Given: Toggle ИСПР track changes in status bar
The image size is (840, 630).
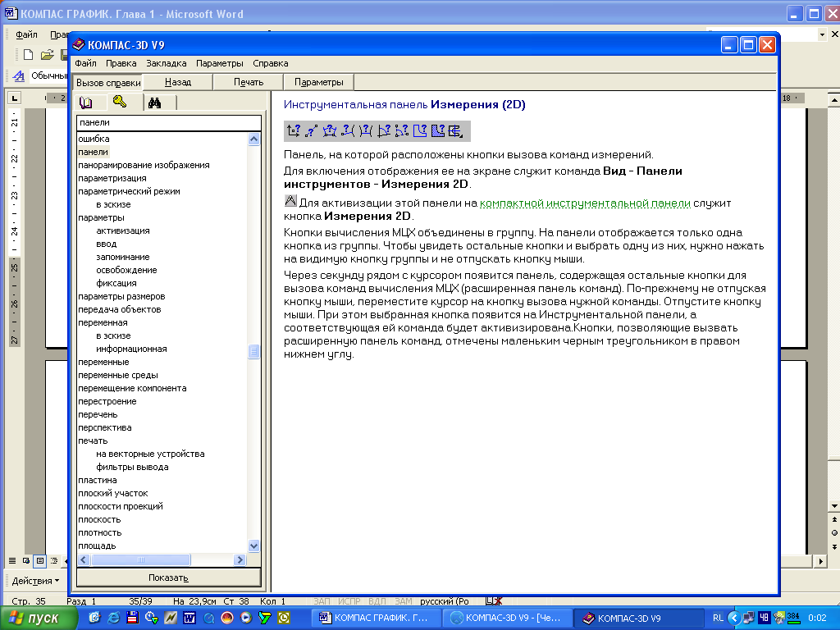Looking at the screenshot, I should (x=349, y=601).
